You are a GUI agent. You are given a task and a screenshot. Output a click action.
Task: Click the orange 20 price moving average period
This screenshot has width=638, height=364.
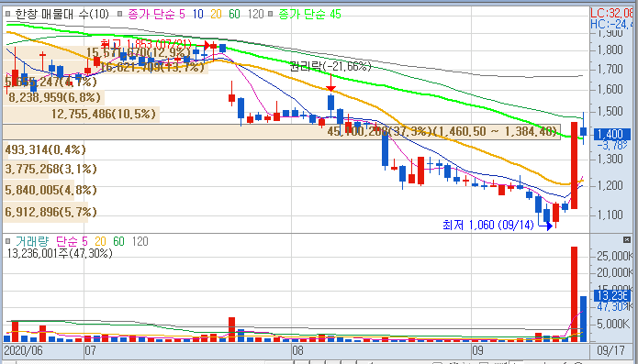click(216, 15)
